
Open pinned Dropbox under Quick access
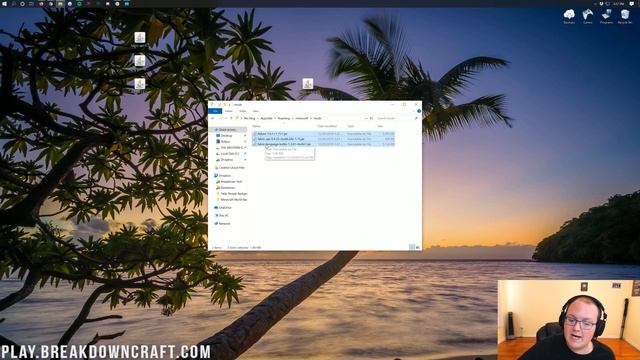(x=227, y=160)
